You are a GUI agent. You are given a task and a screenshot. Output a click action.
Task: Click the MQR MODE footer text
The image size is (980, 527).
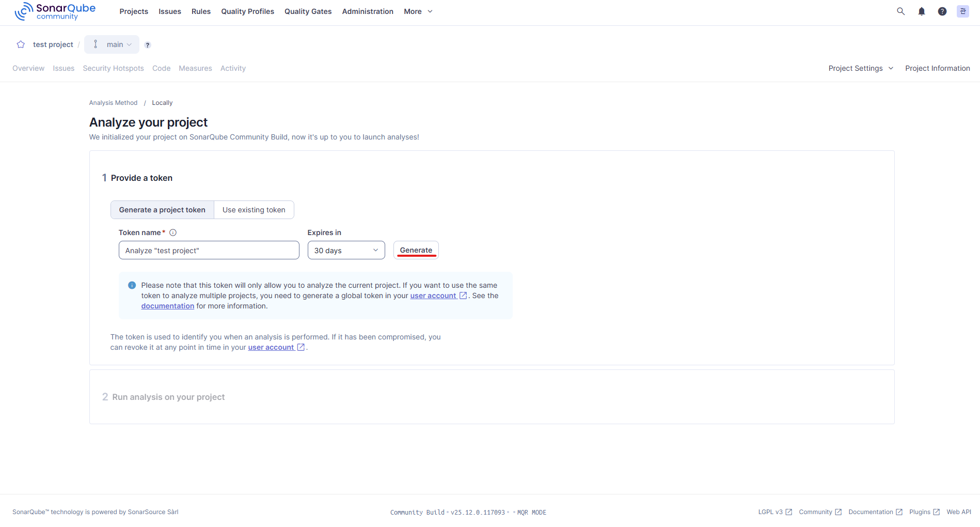(532, 513)
